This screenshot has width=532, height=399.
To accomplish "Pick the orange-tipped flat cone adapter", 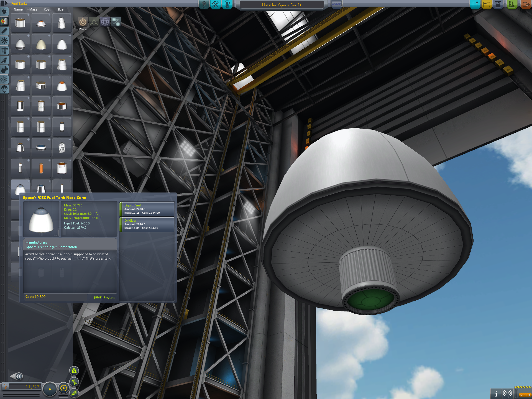I will [41, 23].
